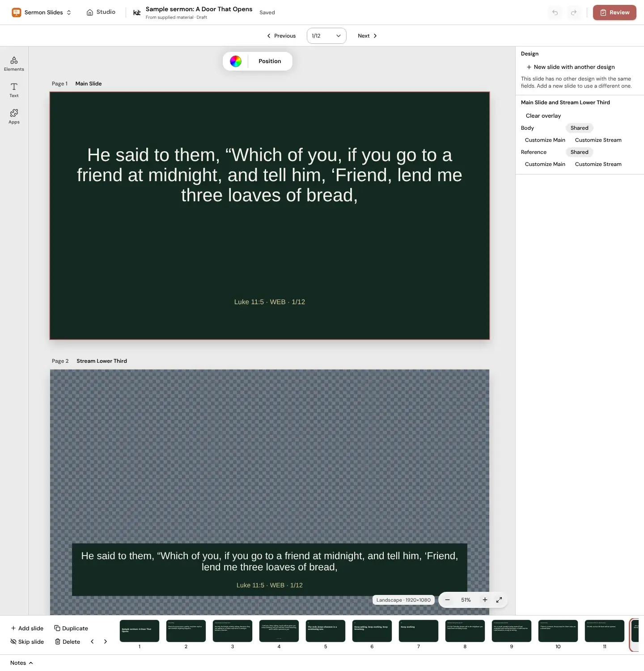The image size is (644, 671).
Task: Select slide thumbnail 1
Action: click(x=140, y=631)
